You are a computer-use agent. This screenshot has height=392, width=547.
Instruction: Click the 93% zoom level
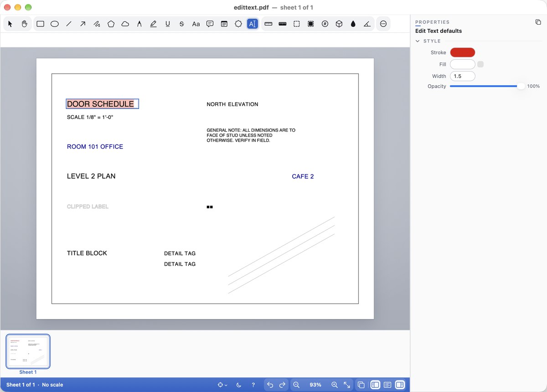(315, 385)
